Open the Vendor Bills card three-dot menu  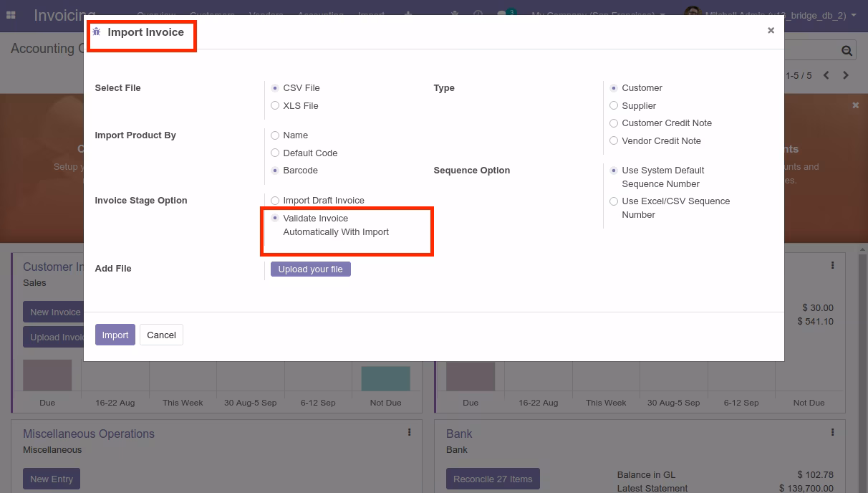pyautogui.click(x=833, y=265)
